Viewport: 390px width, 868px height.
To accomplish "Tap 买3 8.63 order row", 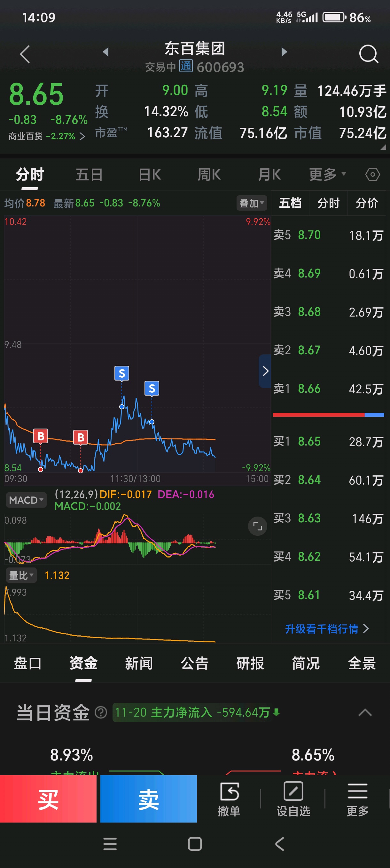I will (x=328, y=518).
